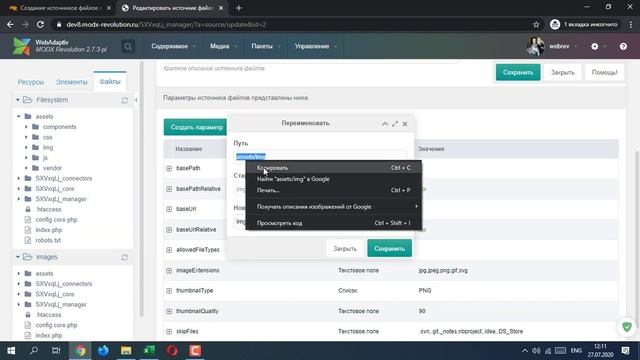Switch to the Элементы tab
This screenshot has height=360, width=640.
point(71,82)
